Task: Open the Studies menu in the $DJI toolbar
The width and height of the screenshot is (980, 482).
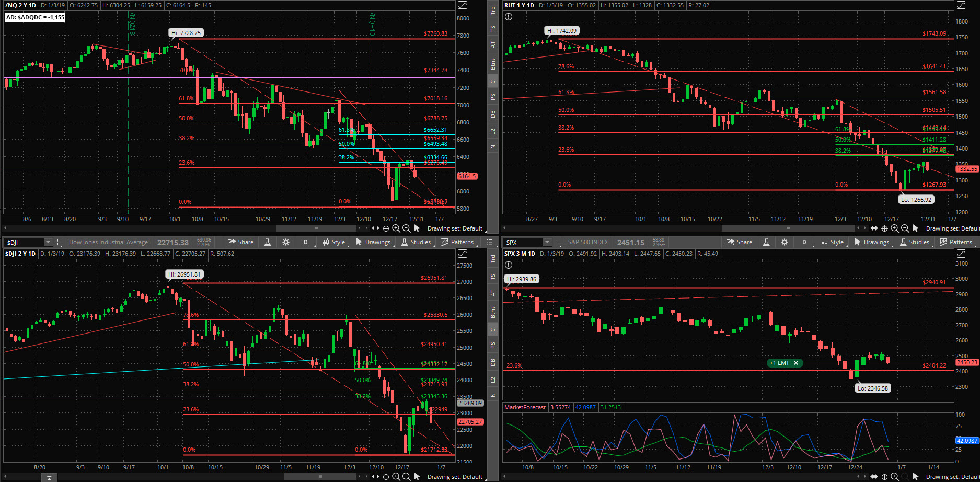Action: [x=416, y=242]
